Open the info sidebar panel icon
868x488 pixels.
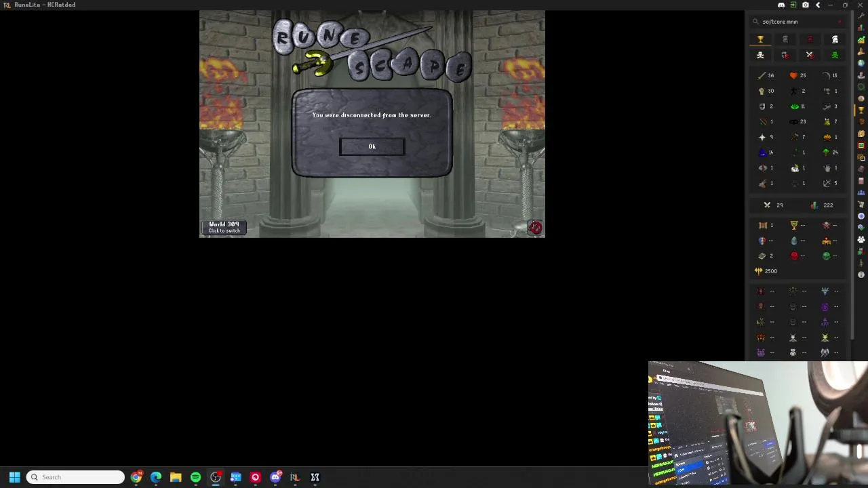(x=861, y=274)
